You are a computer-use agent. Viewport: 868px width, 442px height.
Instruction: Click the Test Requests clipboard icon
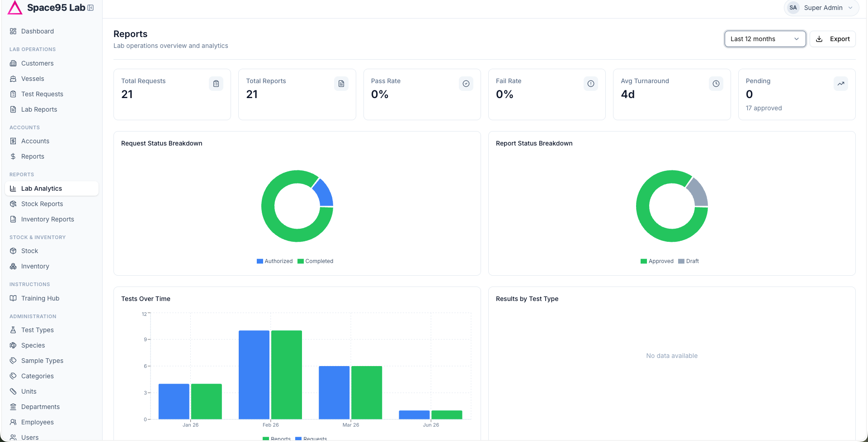[x=13, y=94]
